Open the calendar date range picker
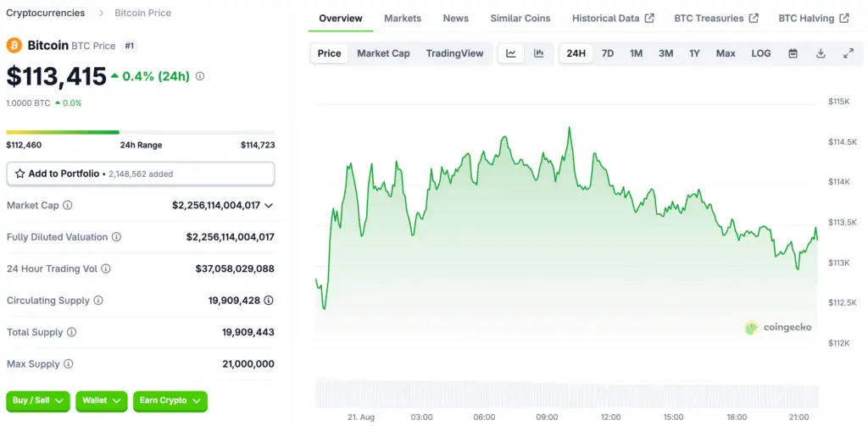 (x=793, y=53)
